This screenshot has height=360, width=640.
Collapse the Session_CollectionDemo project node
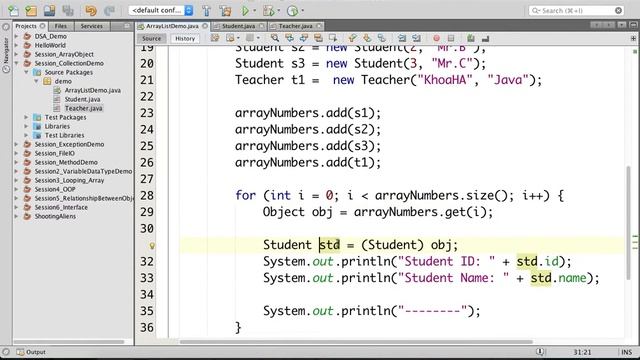click(x=16, y=63)
